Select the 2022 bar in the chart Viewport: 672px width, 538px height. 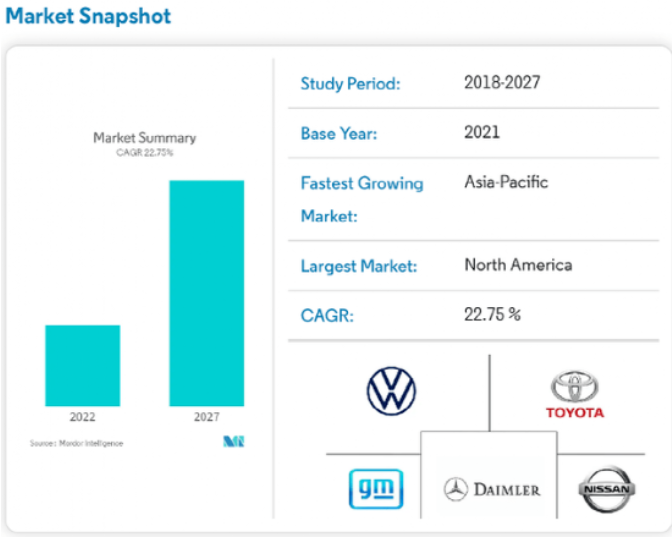tap(82, 365)
